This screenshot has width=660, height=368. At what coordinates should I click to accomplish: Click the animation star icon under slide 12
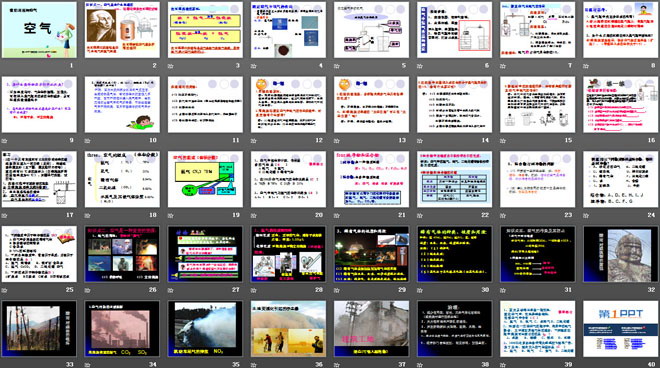253,141
